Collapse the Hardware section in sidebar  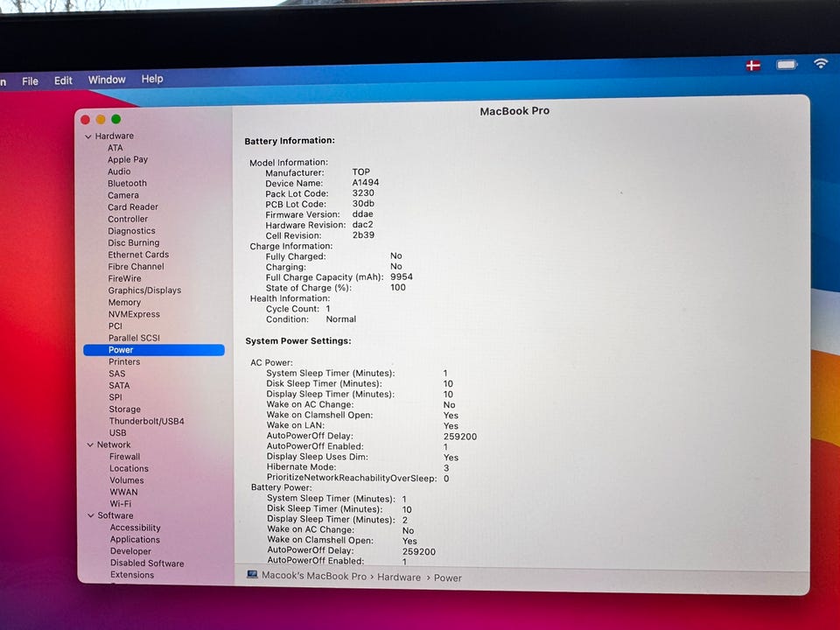(88, 136)
